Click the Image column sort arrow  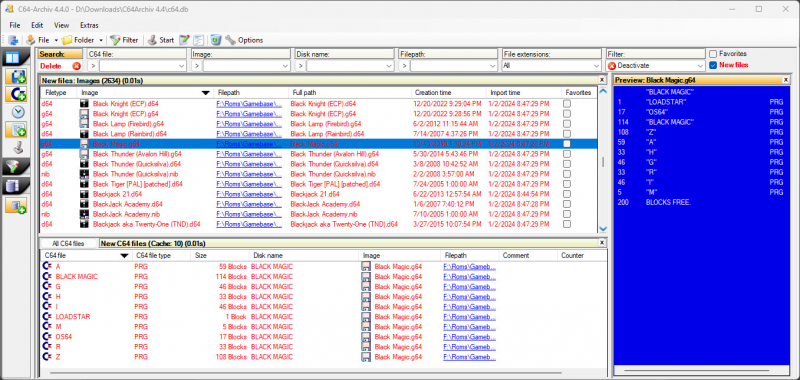(206, 93)
